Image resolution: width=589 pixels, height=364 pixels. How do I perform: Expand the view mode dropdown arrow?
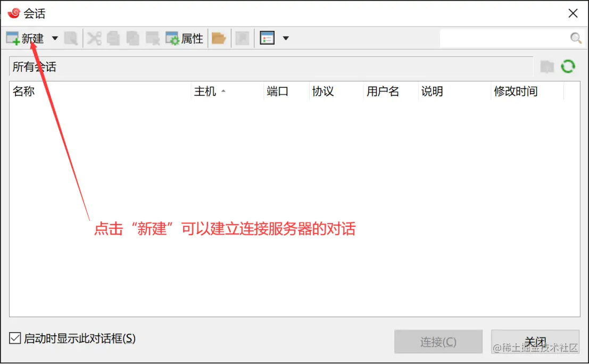(286, 38)
